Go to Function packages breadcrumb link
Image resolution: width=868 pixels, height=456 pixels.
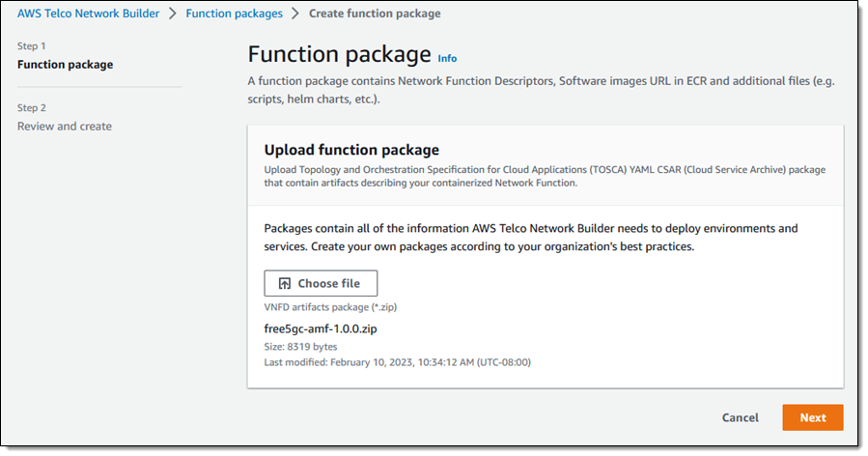(235, 14)
